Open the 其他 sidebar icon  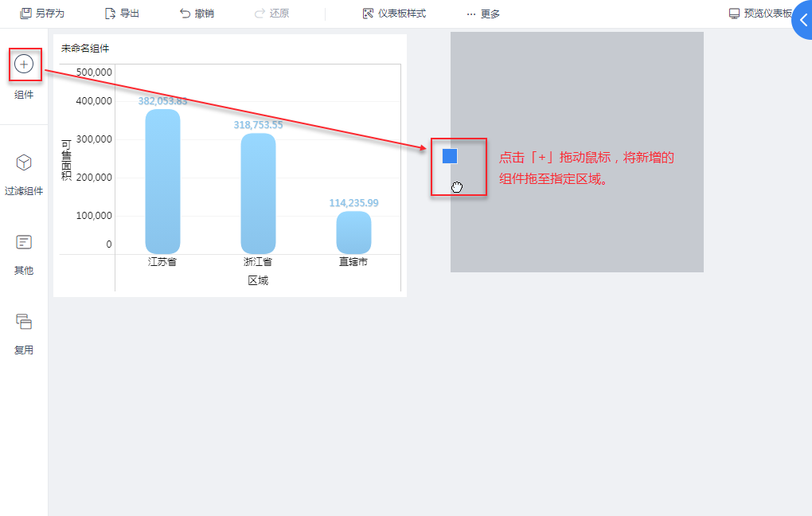(24, 242)
